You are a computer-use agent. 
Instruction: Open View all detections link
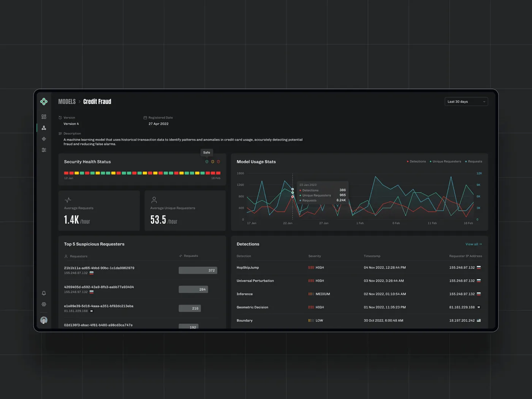click(x=473, y=244)
